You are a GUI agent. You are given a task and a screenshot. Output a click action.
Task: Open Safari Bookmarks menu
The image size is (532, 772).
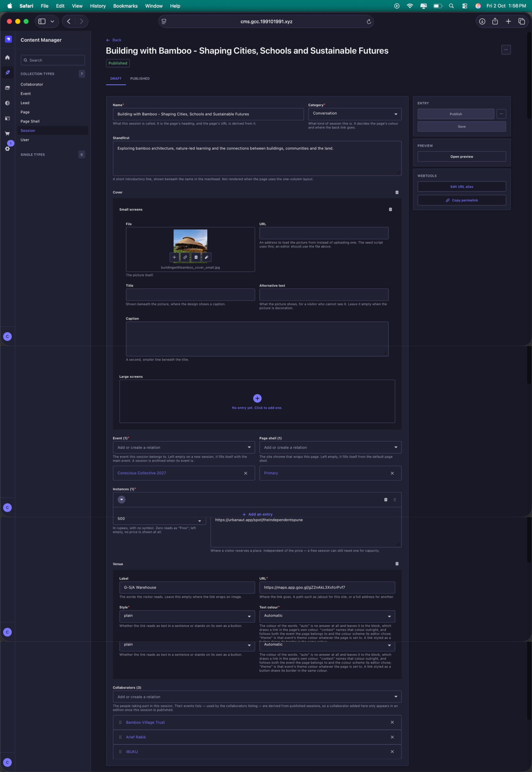point(125,6)
